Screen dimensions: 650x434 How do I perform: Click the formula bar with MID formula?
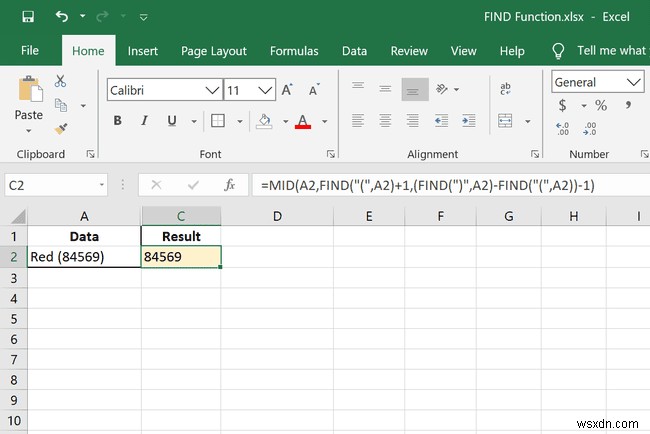point(451,185)
